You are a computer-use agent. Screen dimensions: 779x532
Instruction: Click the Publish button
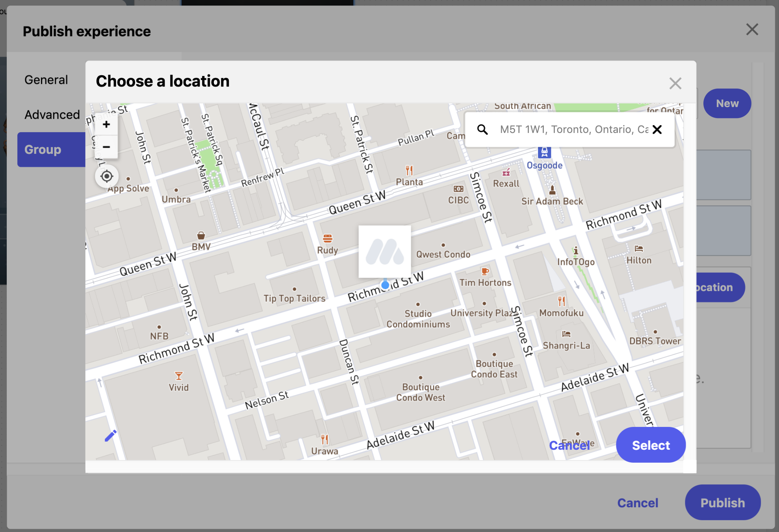722,502
